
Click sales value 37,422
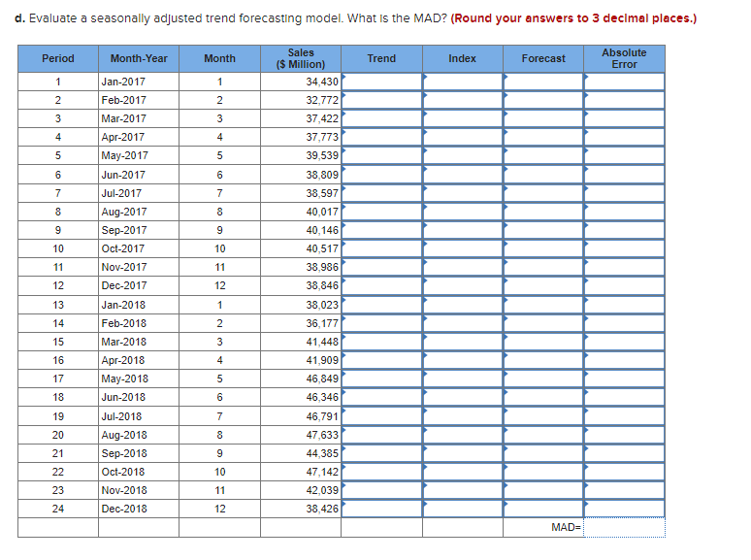[322, 118]
